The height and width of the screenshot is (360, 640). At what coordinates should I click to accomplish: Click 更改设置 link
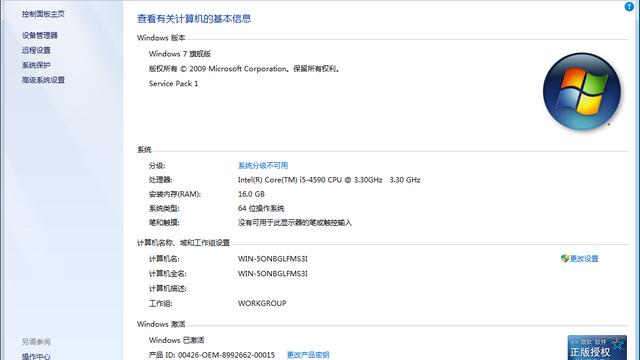[584, 258]
